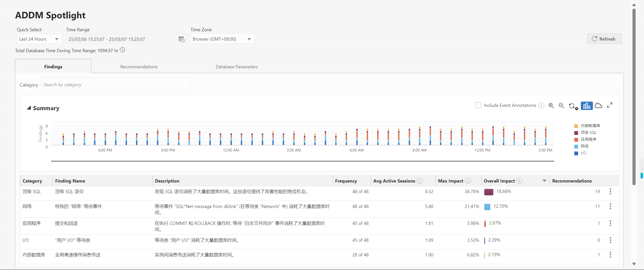Viewport: 644px width, 270px height.
Task: Show info about Overall Impact column
Action: coord(519,181)
